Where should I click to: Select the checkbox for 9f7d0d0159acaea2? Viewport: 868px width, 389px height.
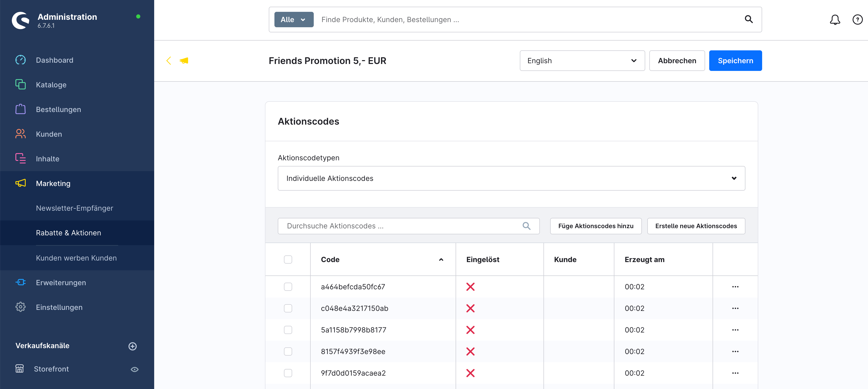288,373
